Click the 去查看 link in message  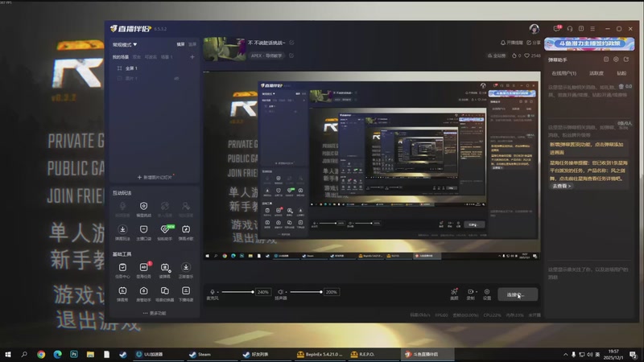pyautogui.click(x=561, y=186)
